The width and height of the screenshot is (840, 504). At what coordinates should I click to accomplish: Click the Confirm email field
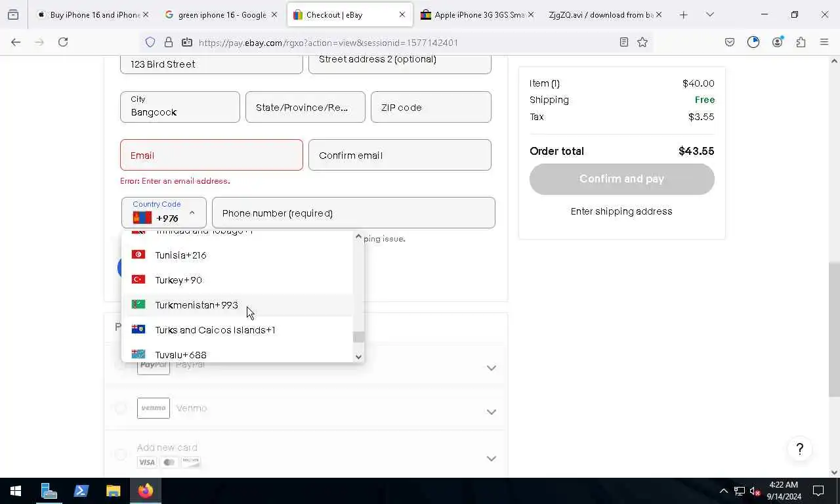click(x=400, y=155)
